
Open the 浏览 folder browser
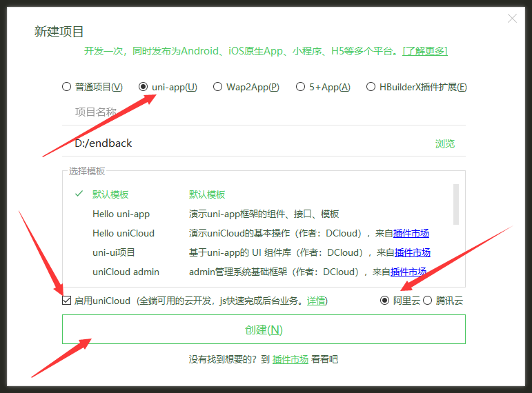445,144
